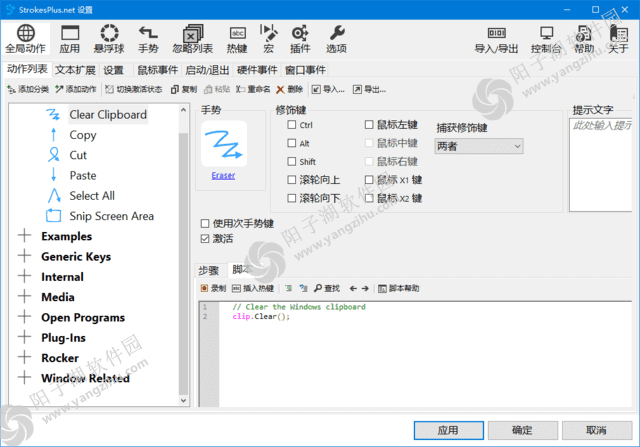Screen dimensions: 640x447
Task: Open the 手势 gestures section
Action: point(148,39)
